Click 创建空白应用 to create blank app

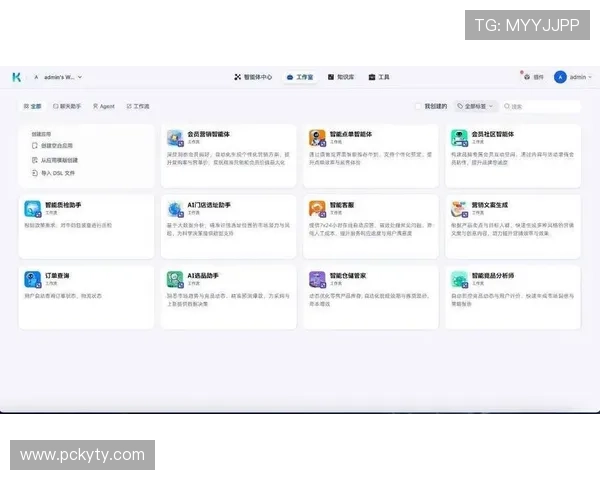(x=52, y=145)
